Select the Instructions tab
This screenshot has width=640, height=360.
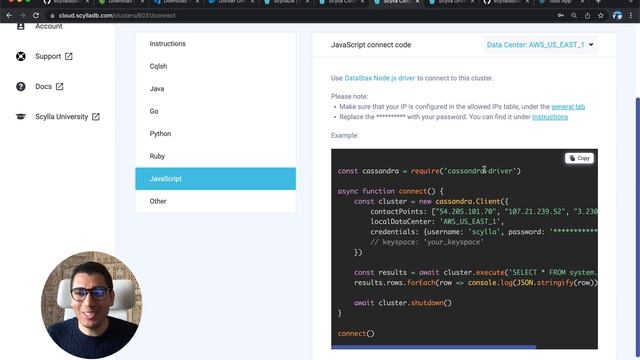pyautogui.click(x=216, y=44)
